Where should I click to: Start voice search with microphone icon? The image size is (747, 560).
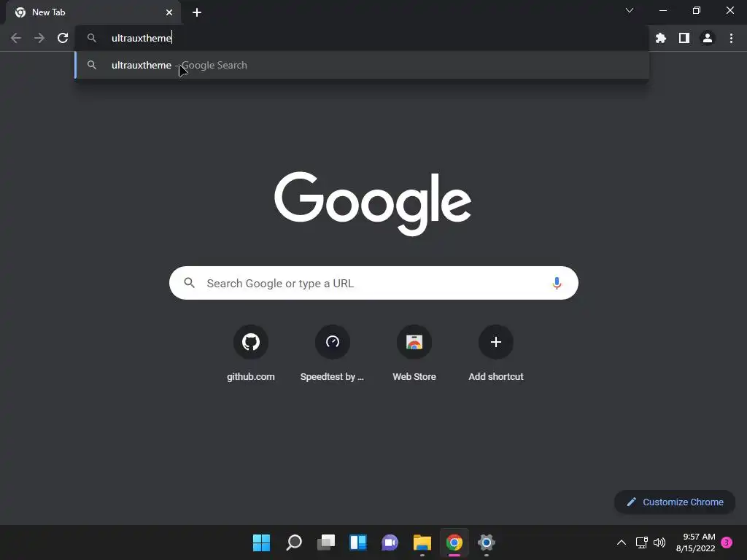(557, 284)
